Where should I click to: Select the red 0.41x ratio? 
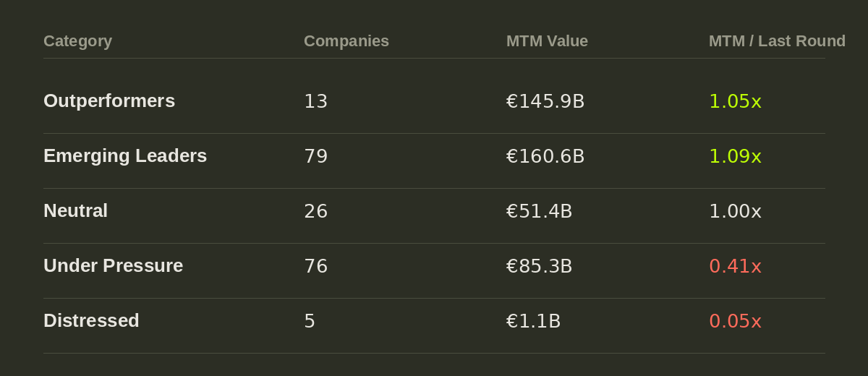(x=735, y=266)
